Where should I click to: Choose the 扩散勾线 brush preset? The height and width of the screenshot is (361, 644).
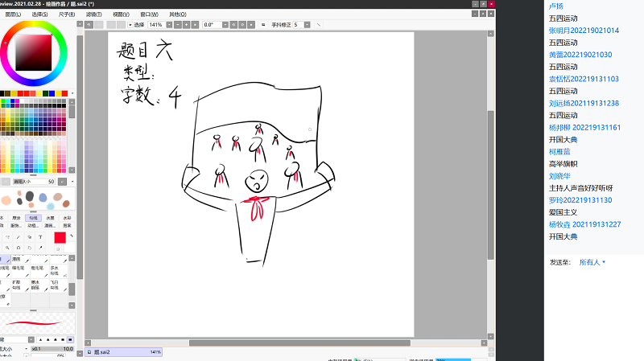20,285
